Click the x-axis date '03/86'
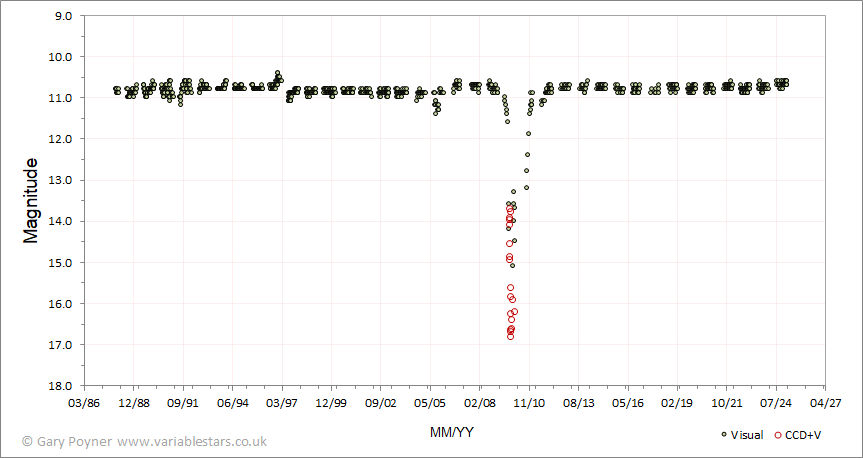 tap(85, 404)
